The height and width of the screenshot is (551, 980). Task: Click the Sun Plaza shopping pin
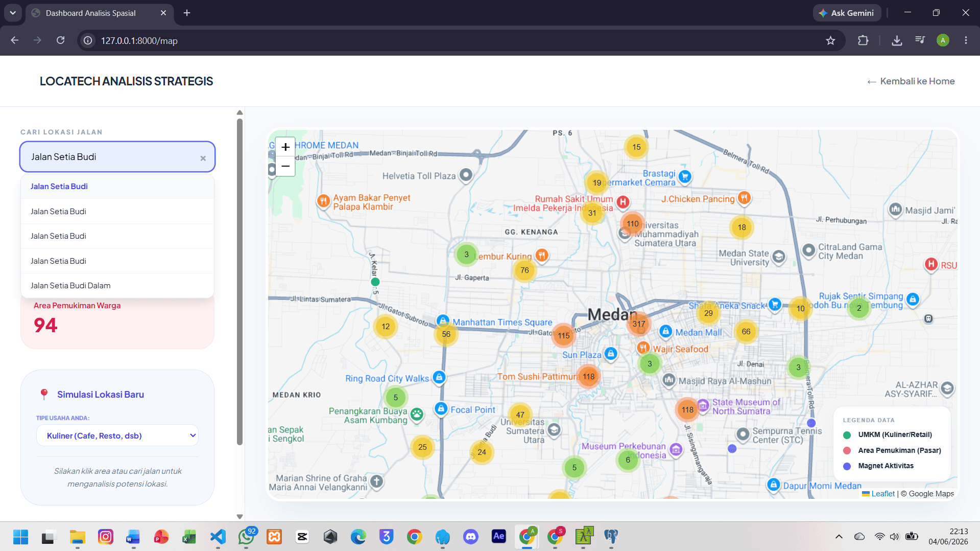611,353
